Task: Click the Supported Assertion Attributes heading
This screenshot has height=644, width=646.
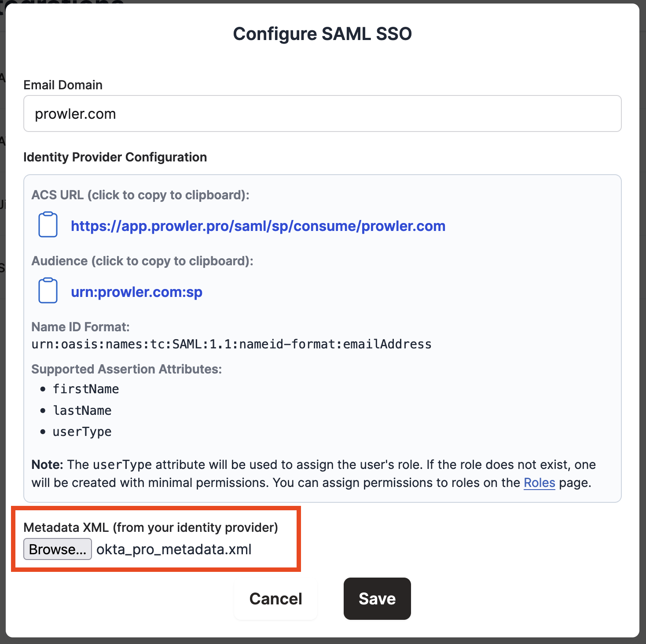Action: [x=126, y=369]
